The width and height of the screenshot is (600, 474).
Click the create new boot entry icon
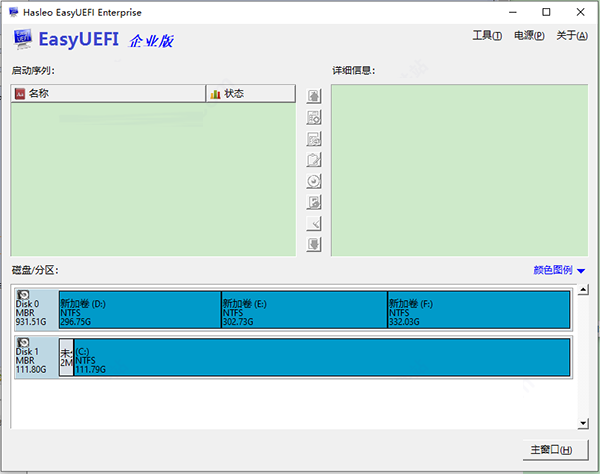pyautogui.click(x=314, y=117)
